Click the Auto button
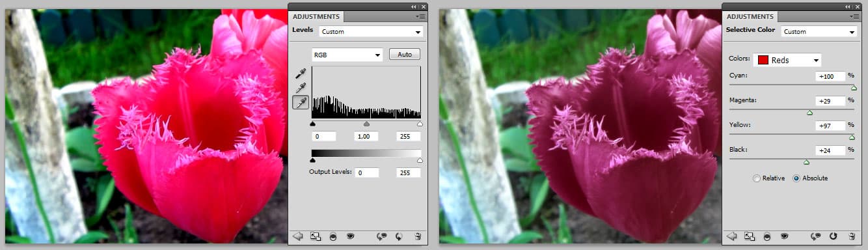868x250 pixels. click(x=405, y=55)
